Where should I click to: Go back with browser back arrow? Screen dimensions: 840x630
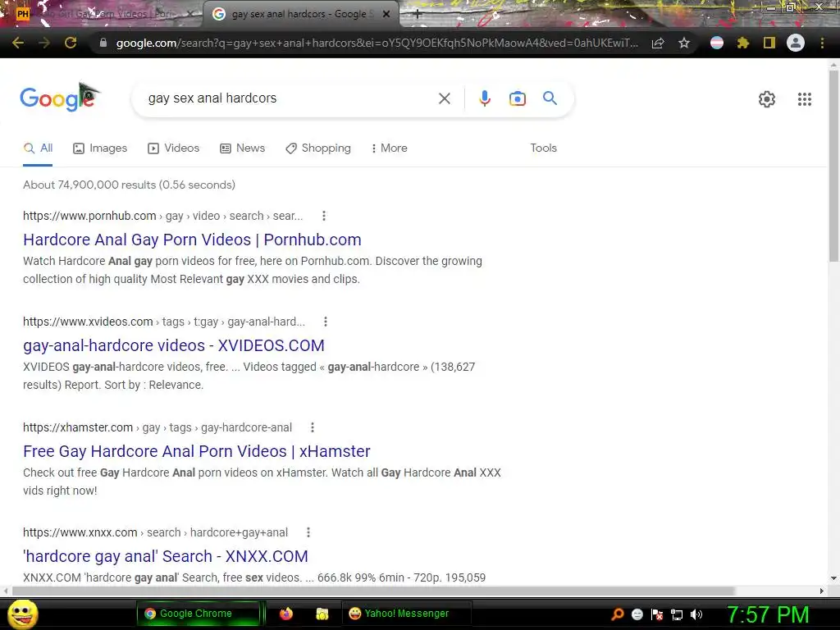click(18, 43)
